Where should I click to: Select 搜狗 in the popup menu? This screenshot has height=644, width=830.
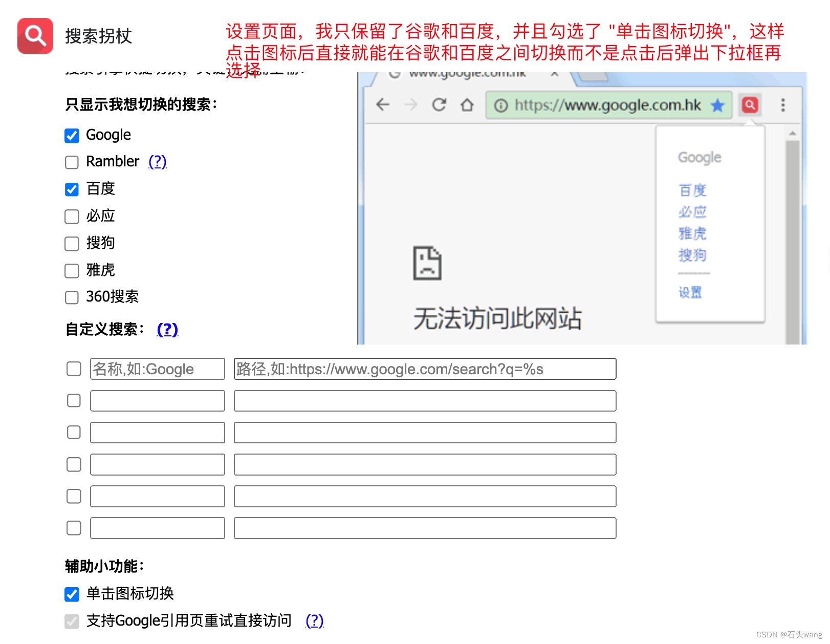click(692, 255)
